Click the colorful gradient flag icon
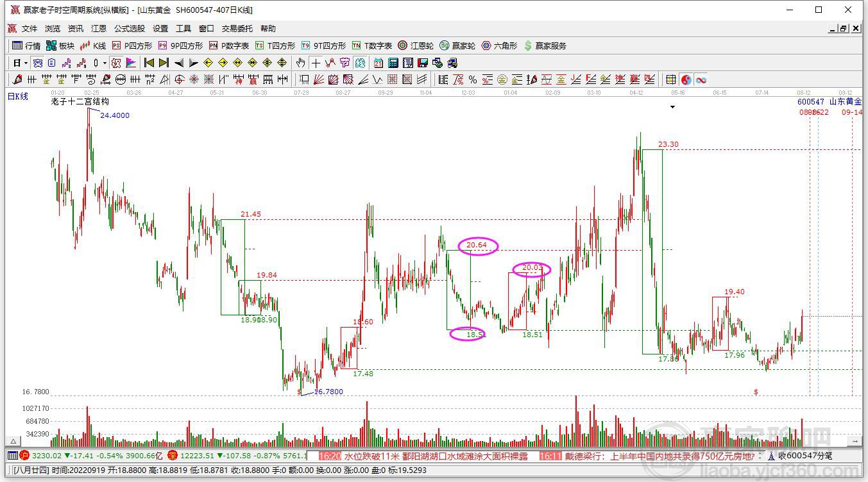The height and width of the screenshot is (482, 868). [x=131, y=63]
